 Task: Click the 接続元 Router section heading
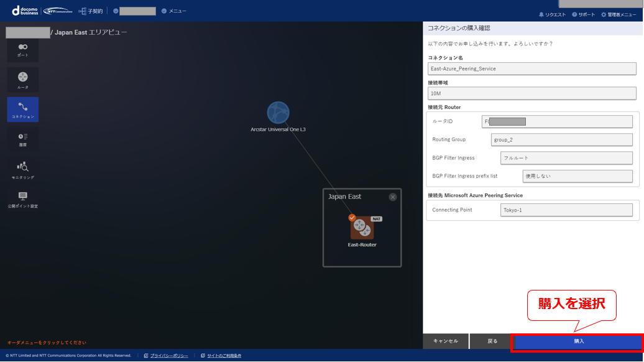(x=444, y=107)
